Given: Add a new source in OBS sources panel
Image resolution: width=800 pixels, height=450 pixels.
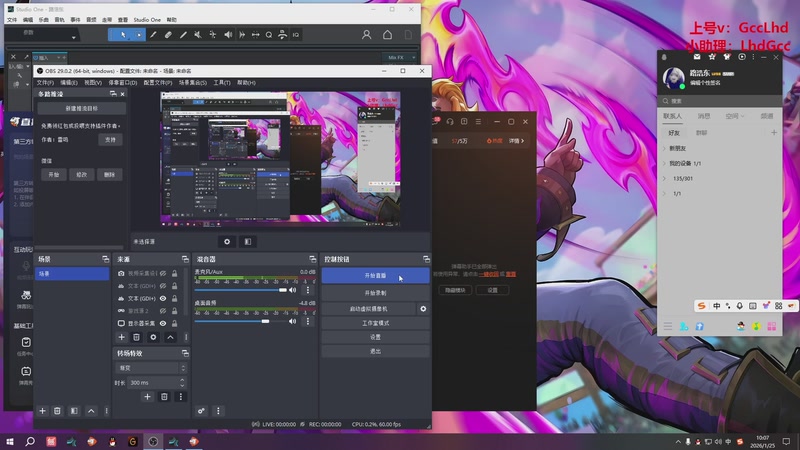Looking at the screenshot, I should 121,337.
